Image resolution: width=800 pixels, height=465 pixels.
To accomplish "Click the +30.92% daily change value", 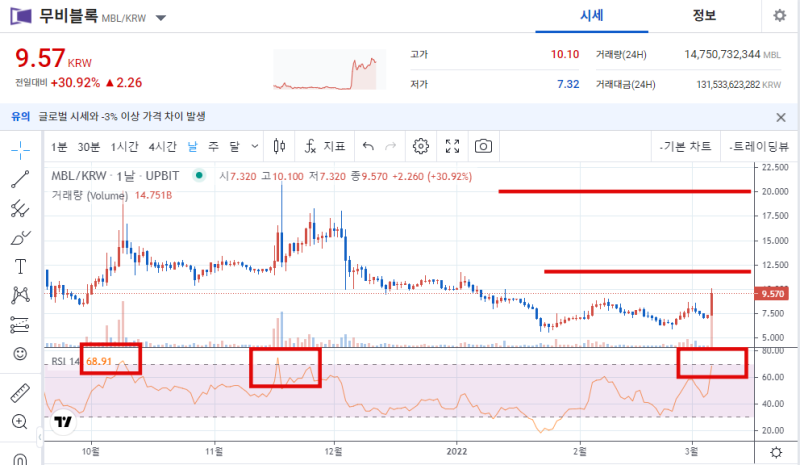I will [x=75, y=83].
